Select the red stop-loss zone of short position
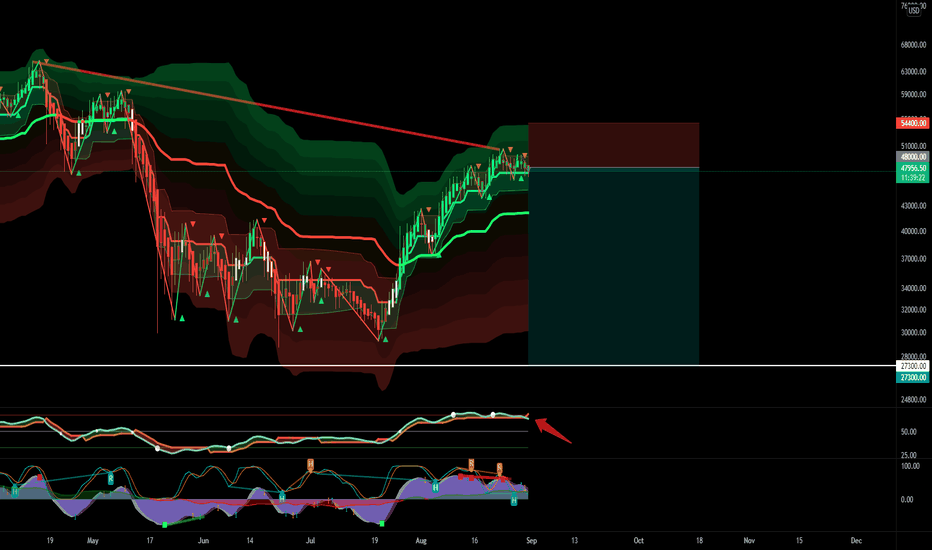The height and width of the screenshot is (550, 932). pos(613,145)
